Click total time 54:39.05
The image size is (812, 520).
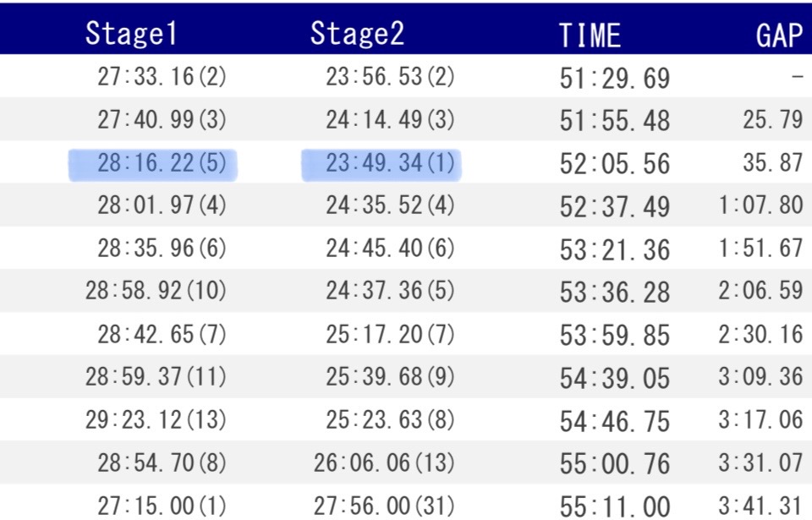614,378
